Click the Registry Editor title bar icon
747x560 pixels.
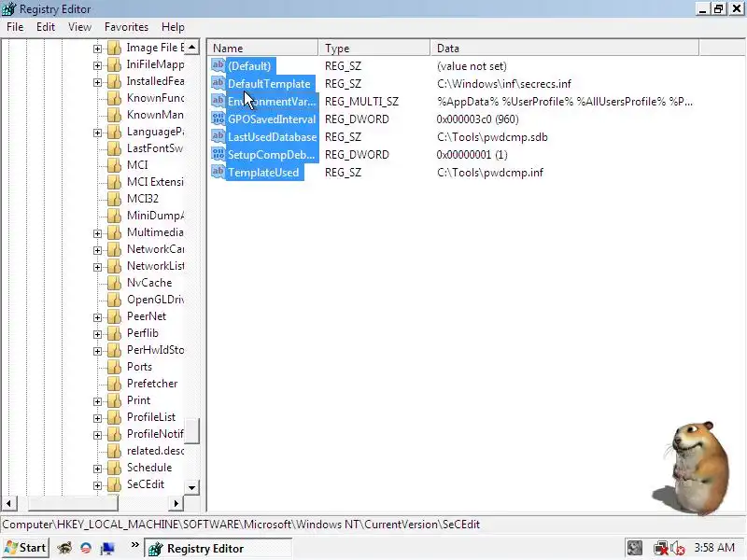pyautogui.click(x=9, y=9)
